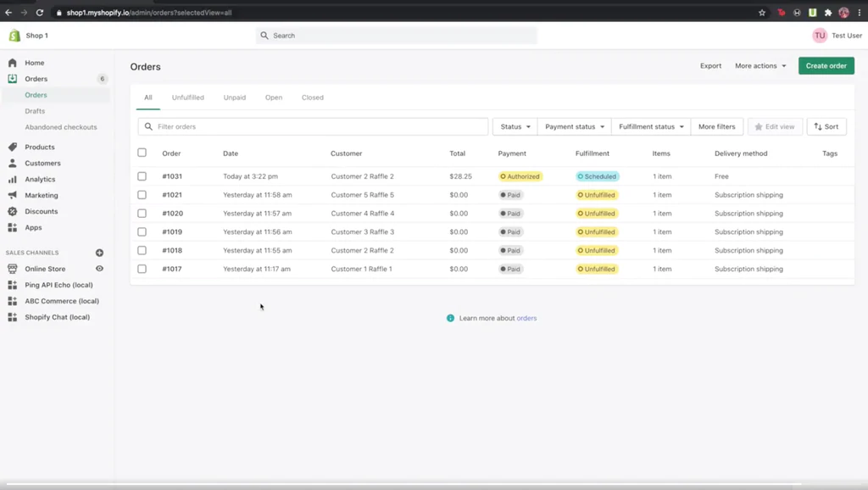868x490 pixels.
Task: Click the Home icon in sidebar
Action: [x=12, y=63]
